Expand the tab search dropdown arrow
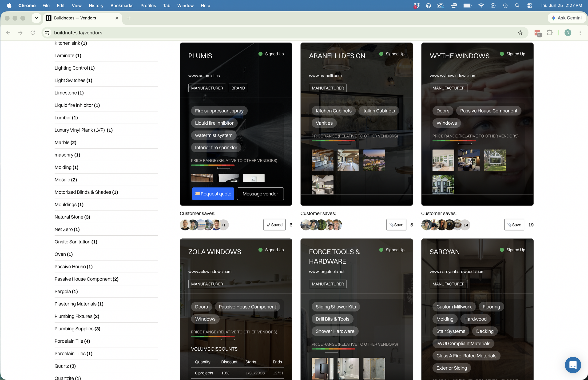Viewport: 588px width, 380px height. coord(36,18)
